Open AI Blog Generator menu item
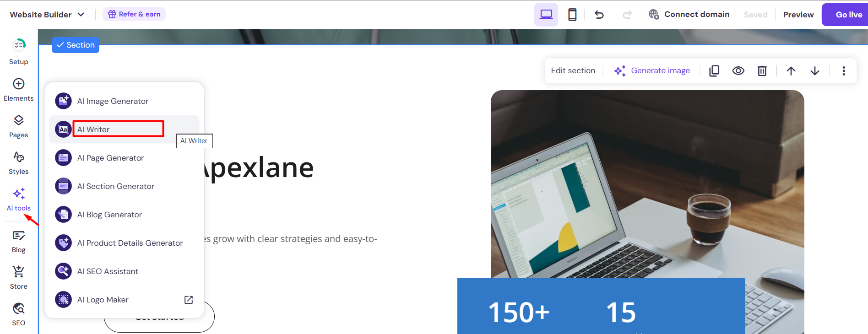The width and height of the screenshot is (868, 334). [x=124, y=215]
